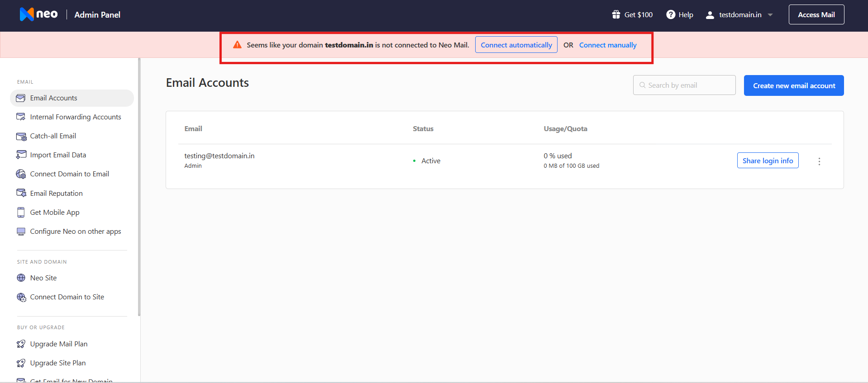Click the user profile icon
The image size is (868, 383).
[710, 15]
